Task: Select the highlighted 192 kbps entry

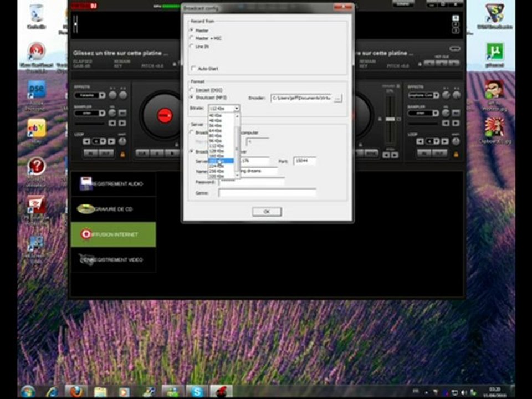Action: pyautogui.click(x=221, y=161)
